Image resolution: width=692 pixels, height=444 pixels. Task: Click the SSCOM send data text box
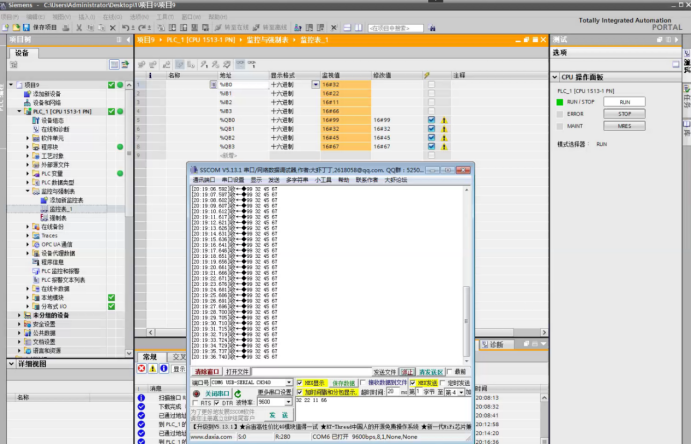[383, 409]
